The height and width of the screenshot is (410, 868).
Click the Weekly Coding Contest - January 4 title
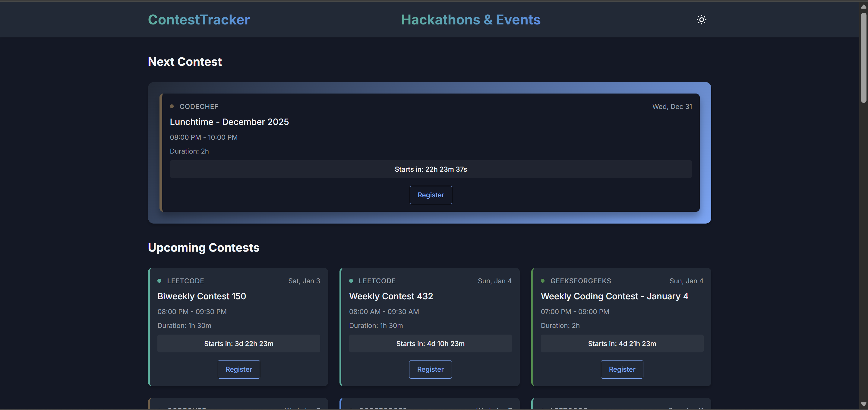[x=614, y=296]
